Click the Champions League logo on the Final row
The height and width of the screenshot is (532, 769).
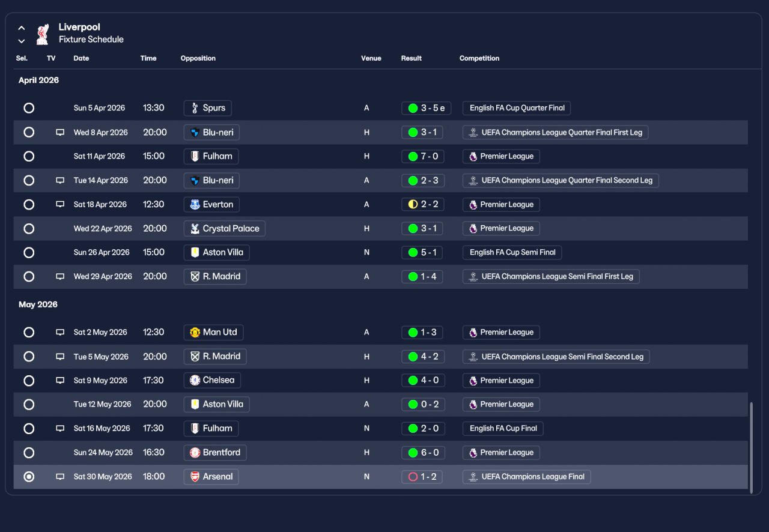point(473,476)
